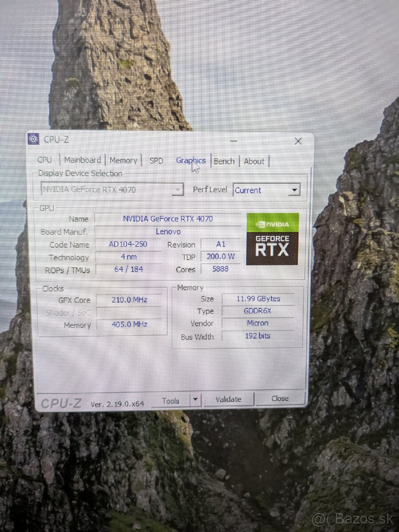
Task: Click the GFX Core clock 210.0 MHz
Action: (x=129, y=300)
